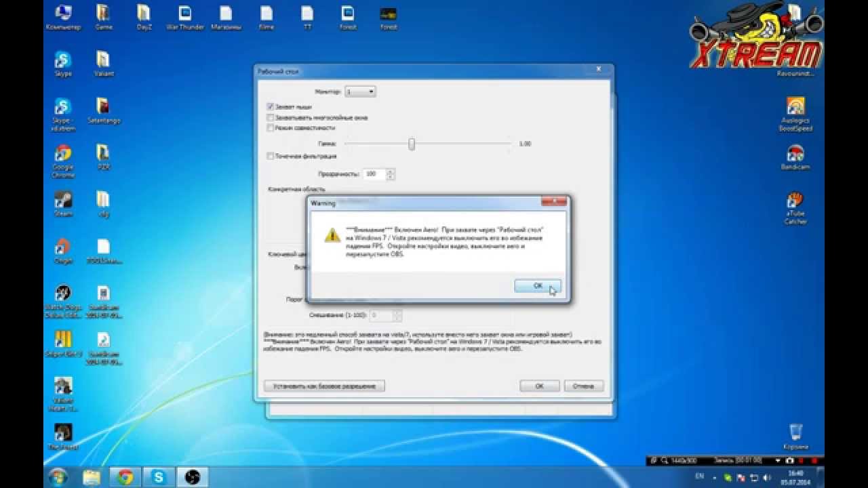The height and width of the screenshot is (488, 868).
Task: Open the DayZ folder icon
Action: tap(144, 18)
